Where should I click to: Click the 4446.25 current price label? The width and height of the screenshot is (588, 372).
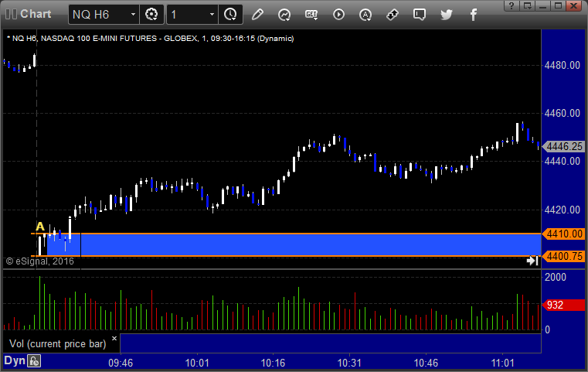point(564,146)
